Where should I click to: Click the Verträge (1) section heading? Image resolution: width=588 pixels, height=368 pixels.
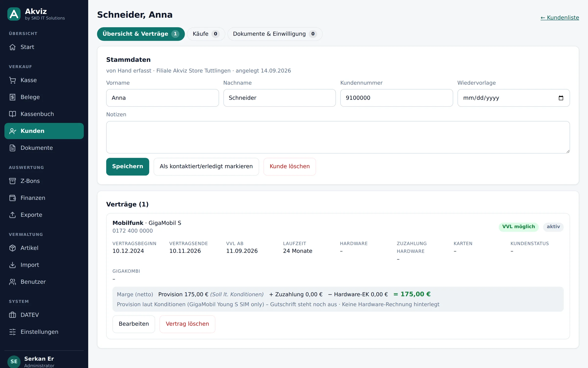[127, 204]
